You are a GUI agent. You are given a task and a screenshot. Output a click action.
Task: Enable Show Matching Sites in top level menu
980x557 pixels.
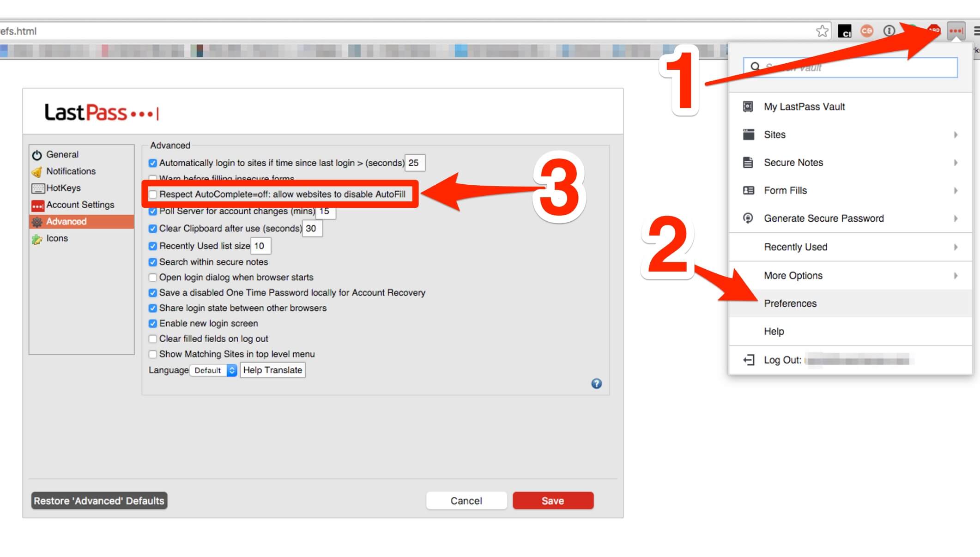coord(152,354)
